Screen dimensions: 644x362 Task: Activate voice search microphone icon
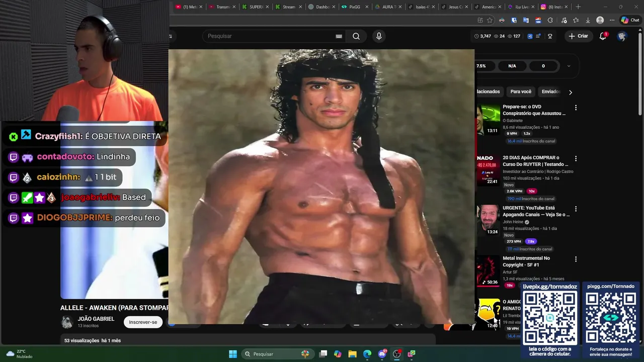[x=379, y=36]
